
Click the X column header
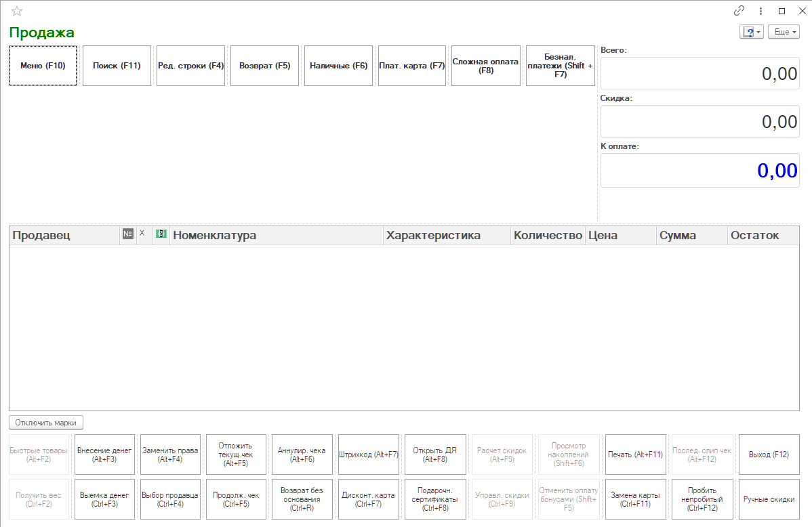click(x=142, y=234)
